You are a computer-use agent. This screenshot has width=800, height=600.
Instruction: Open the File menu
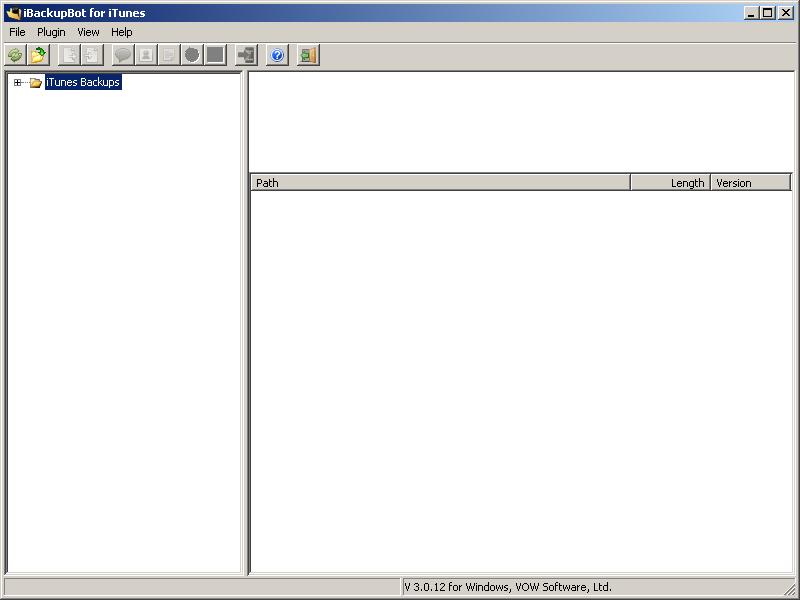click(17, 32)
